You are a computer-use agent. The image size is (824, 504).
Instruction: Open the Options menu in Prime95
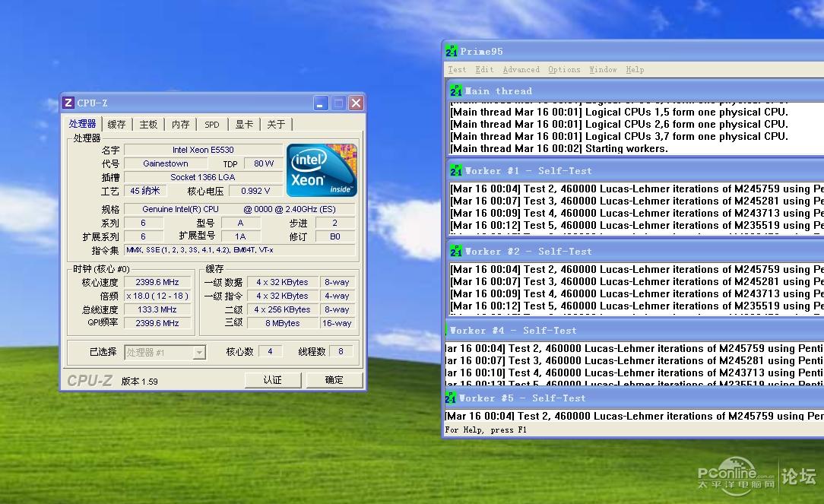coord(564,69)
